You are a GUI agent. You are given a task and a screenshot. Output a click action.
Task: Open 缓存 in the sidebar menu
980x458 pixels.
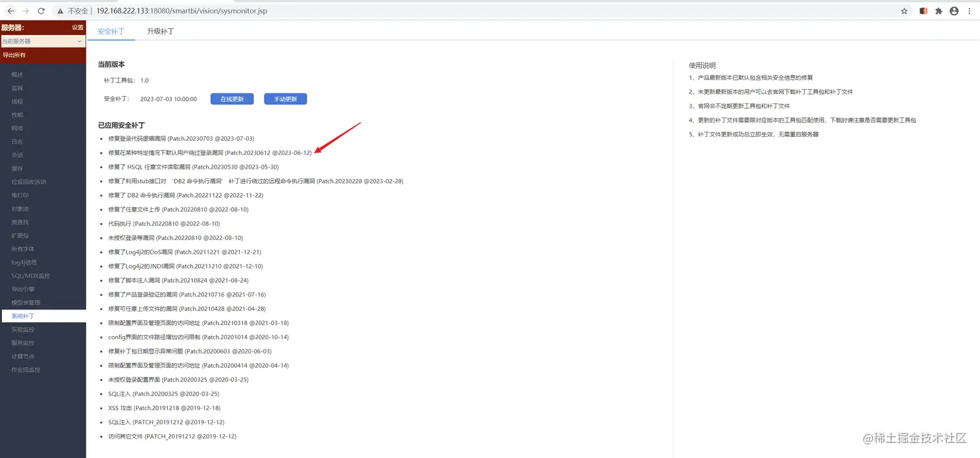(x=17, y=169)
